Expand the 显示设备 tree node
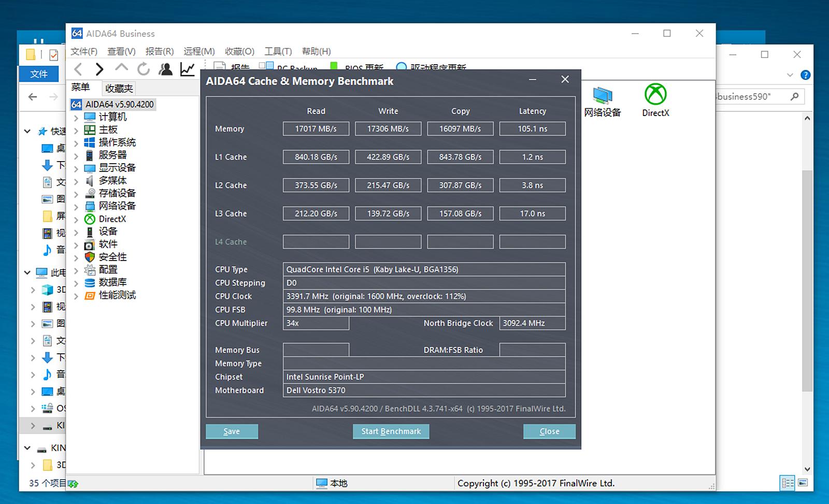Image resolution: width=829 pixels, height=504 pixels. [x=76, y=168]
